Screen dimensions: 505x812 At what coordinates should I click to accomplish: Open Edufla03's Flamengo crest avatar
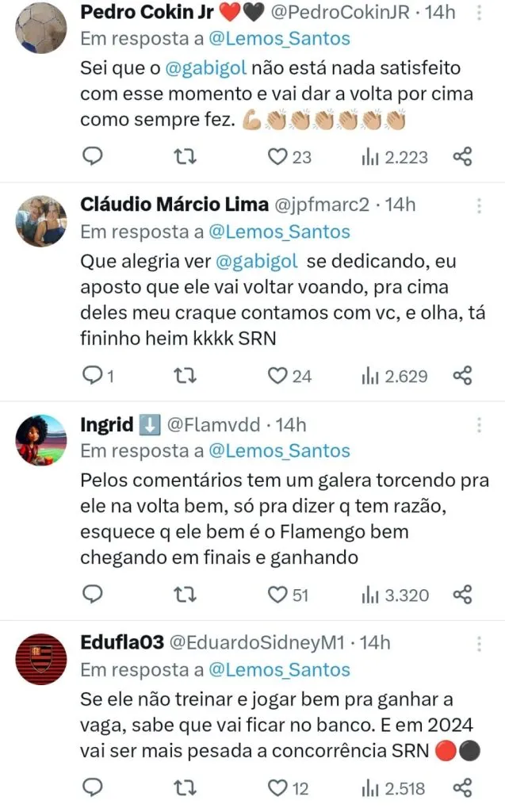(x=41, y=658)
